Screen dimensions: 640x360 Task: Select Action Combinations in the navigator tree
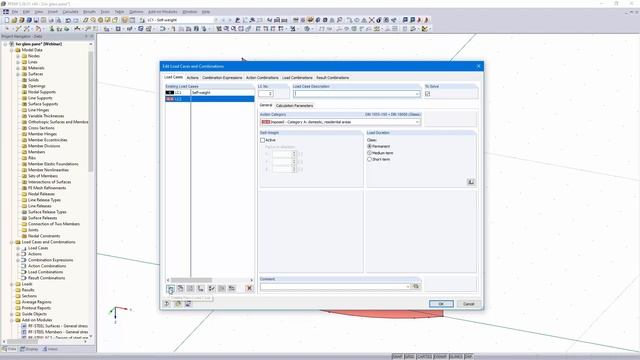tap(47, 266)
